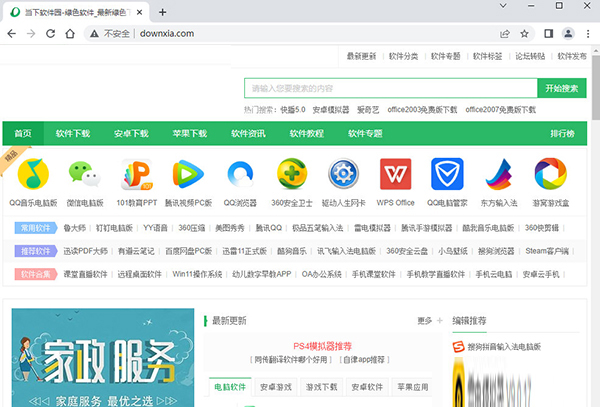
Task: Bookmark this page with the star icon
Action: click(x=525, y=33)
